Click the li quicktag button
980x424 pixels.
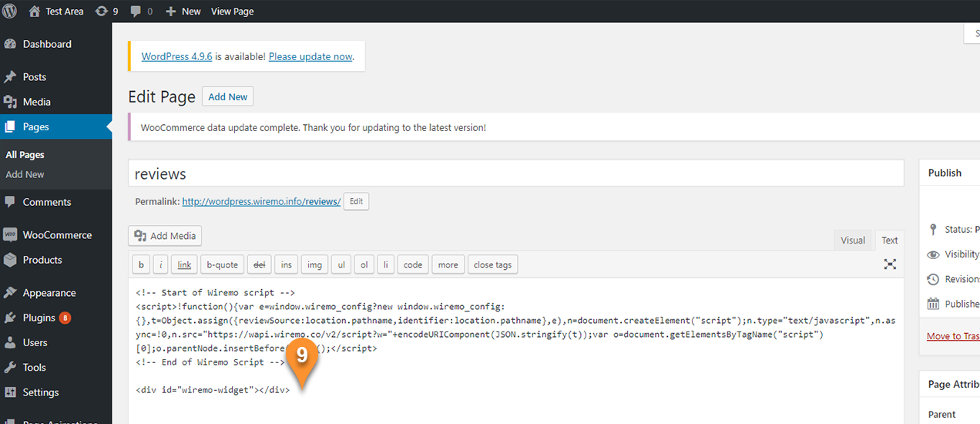click(x=386, y=264)
